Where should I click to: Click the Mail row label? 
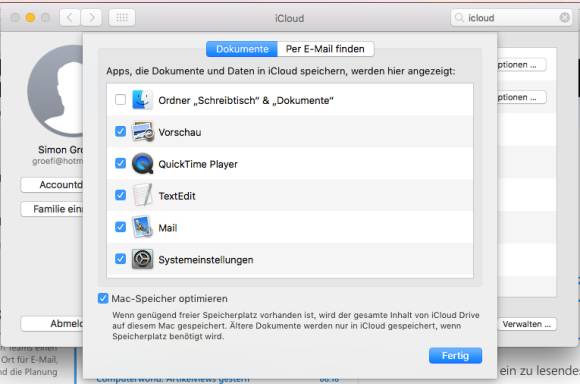(168, 228)
